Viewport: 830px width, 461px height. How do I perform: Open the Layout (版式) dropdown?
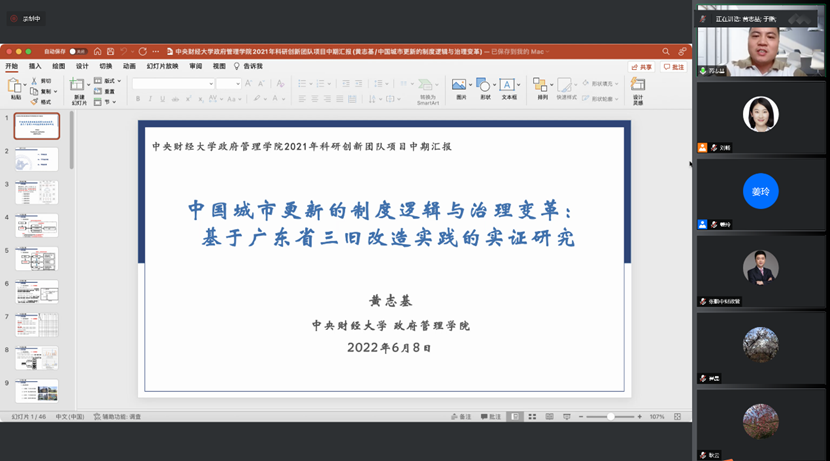(x=111, y=81)
